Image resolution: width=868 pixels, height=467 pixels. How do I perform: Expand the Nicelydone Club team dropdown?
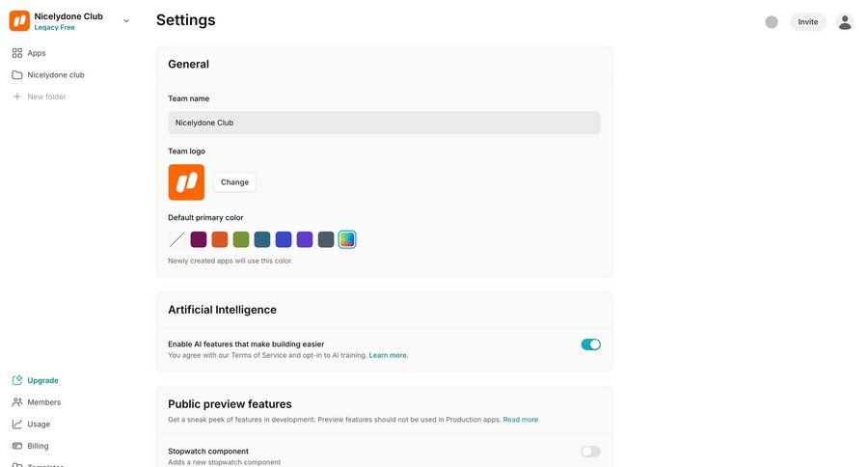(x=126, y=20)
